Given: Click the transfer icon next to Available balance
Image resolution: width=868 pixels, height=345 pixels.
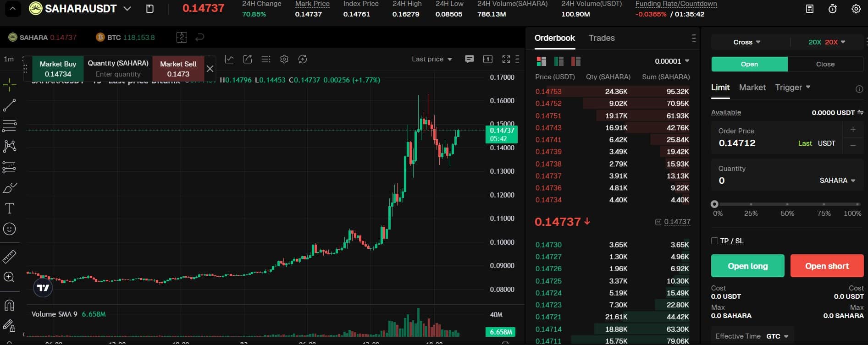Looking at the screenshot, I should [860, 112].
